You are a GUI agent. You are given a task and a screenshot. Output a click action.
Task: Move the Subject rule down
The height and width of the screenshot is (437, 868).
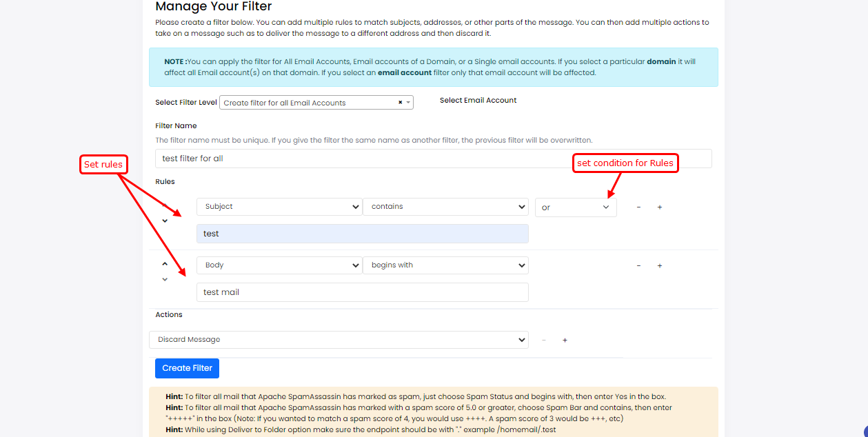pyautogui.click(x=165, y=221)
